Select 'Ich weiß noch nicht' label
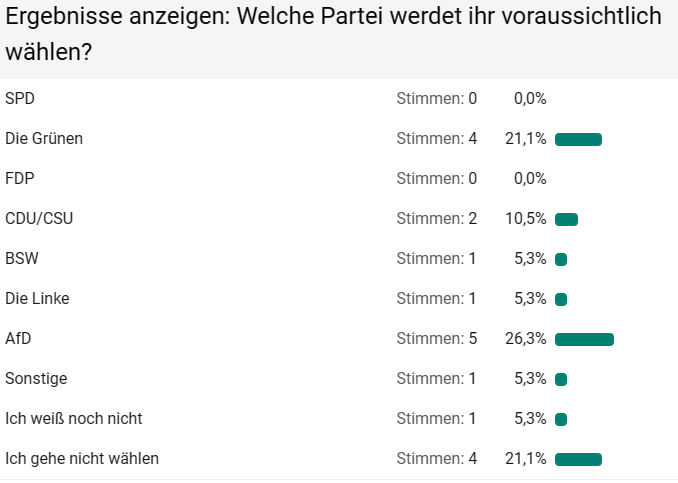 67,418
